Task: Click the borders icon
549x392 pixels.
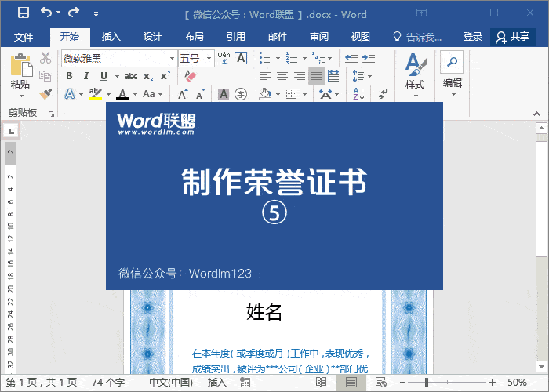Action: (x=291, y=94)
